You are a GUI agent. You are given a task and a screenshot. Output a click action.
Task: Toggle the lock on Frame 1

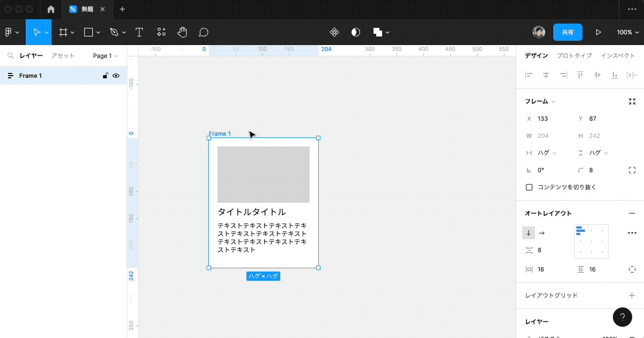pyautogui.click(x=105, y=75)
